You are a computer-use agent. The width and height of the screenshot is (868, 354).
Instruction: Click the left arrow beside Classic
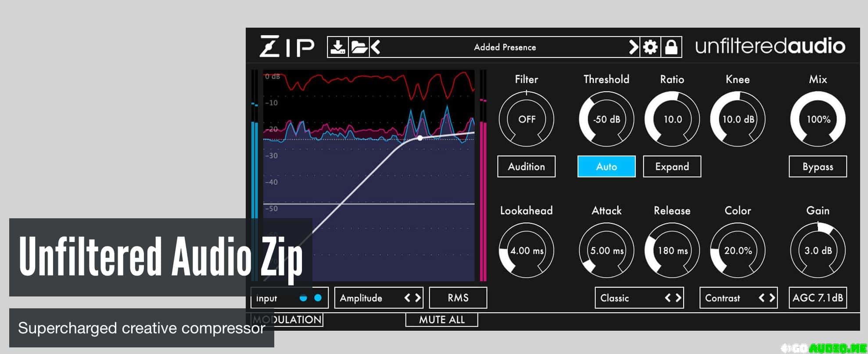pyautogui.click(x=668, y=298)
